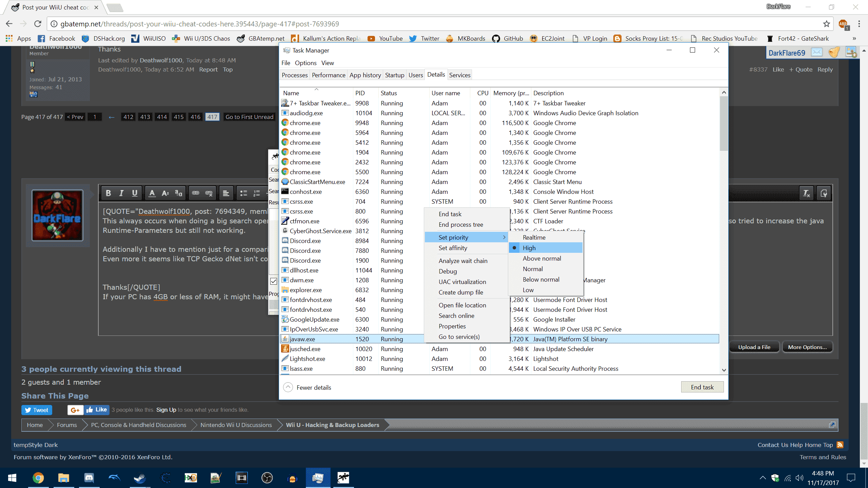Viewport: 868px width, 488px height.
Task: Reload the GBAtemp page in Chrome
Action: pos(38,24)
